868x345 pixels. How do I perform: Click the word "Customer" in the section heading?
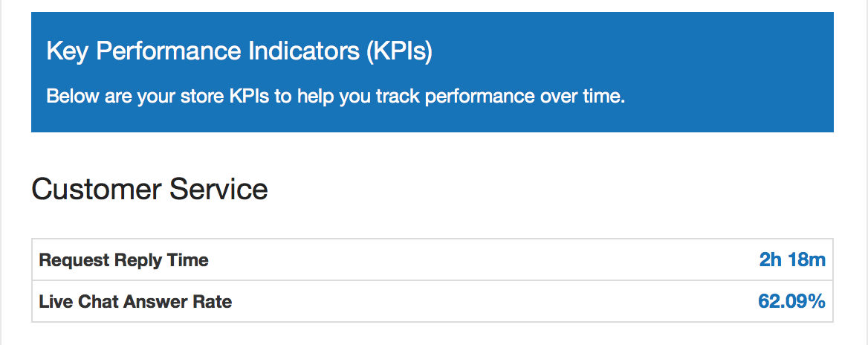coord(94,189)
